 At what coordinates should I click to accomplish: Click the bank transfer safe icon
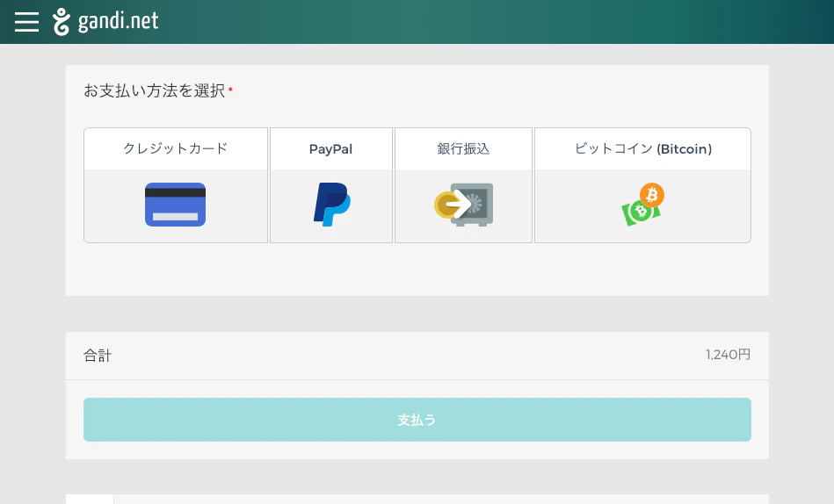464,205
